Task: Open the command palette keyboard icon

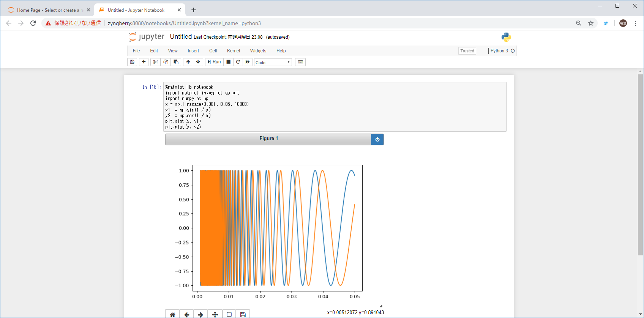Action: [x=300, y=62]
